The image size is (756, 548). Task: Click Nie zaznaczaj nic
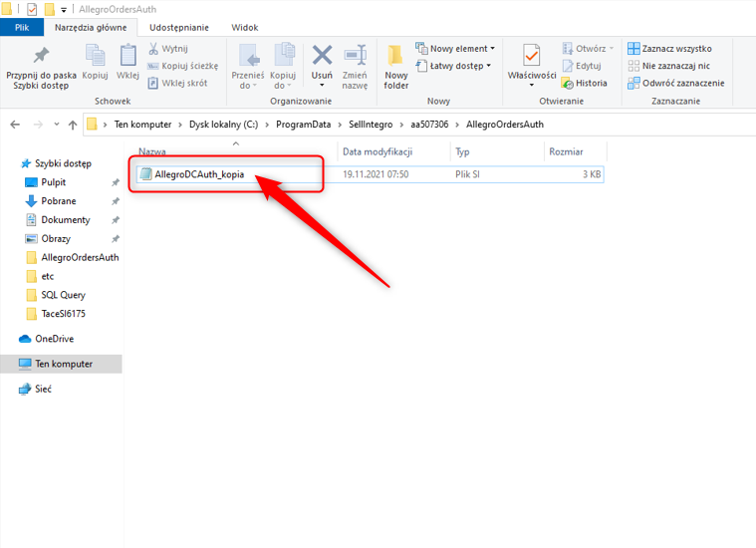(668, 66)
